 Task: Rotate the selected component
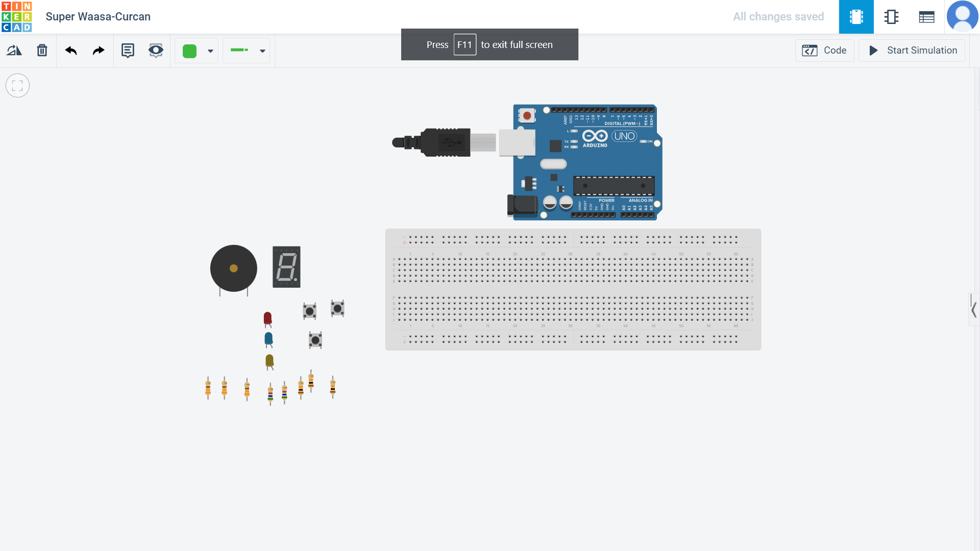pyautogui.click(x=14, y=51)
